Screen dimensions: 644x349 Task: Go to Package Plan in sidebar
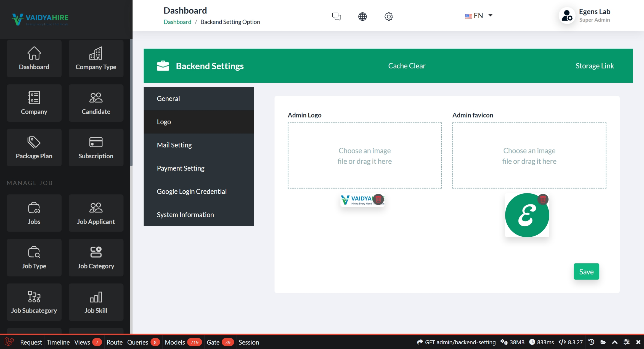coord(34,148)
